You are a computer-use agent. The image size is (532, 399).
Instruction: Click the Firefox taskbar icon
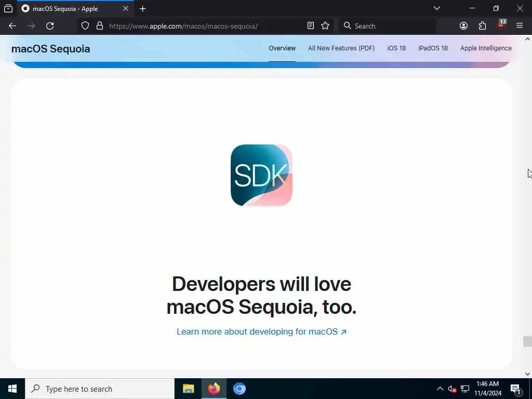coord(214,389)
